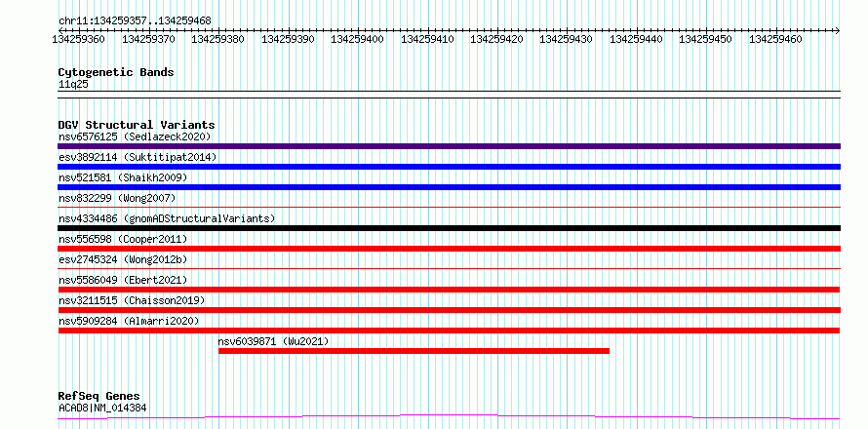Image resolution: width=868 pixels, height=429 pixels.
Task: Select the DGV Structural Variants track title
Action: pyautogui.click(x=137, y=125)
